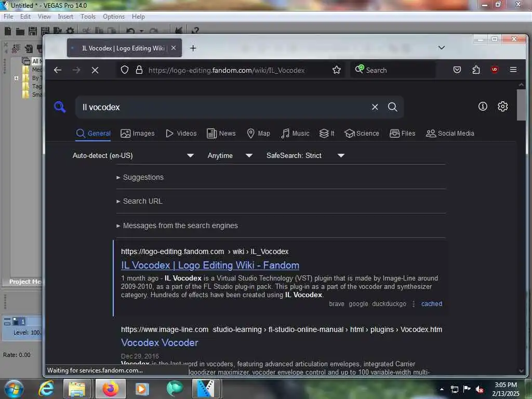Open the Firefox tracking protection shield icon
Viewport: 532px width, 399px height.
[125, 70]
